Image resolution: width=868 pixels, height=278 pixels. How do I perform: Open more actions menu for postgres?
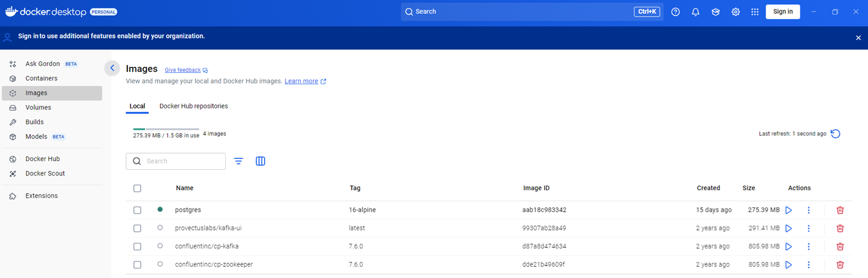(809, 210)
